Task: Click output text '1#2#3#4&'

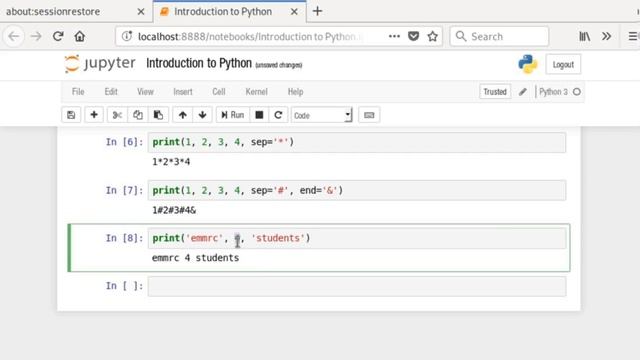Action: [174, 210]
